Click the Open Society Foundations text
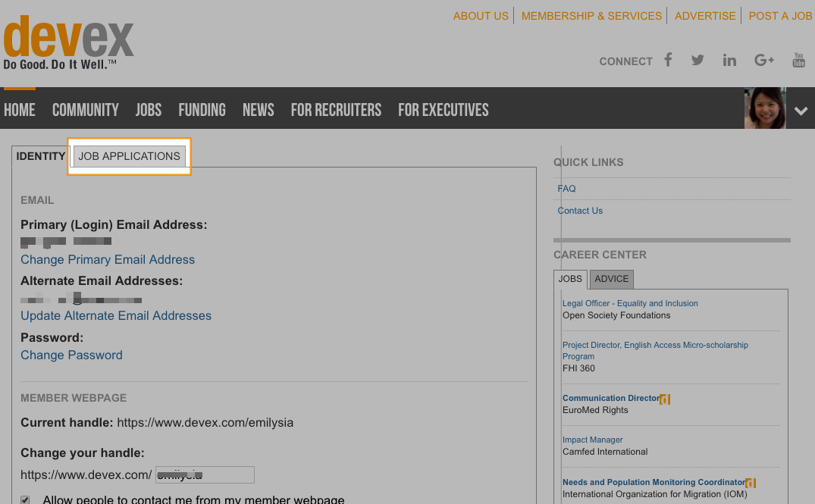Image resolution: width=815 pixels, height=504 pixels. 616,315
